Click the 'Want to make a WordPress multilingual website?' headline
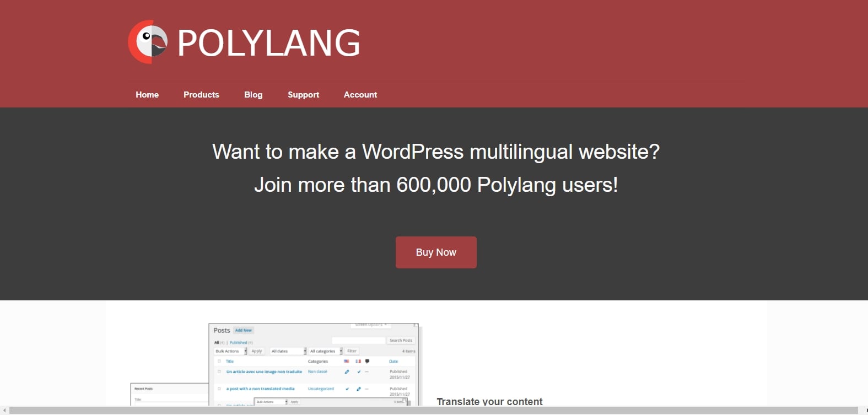Viewport: 868px width, 415px height. pos(436,152)
